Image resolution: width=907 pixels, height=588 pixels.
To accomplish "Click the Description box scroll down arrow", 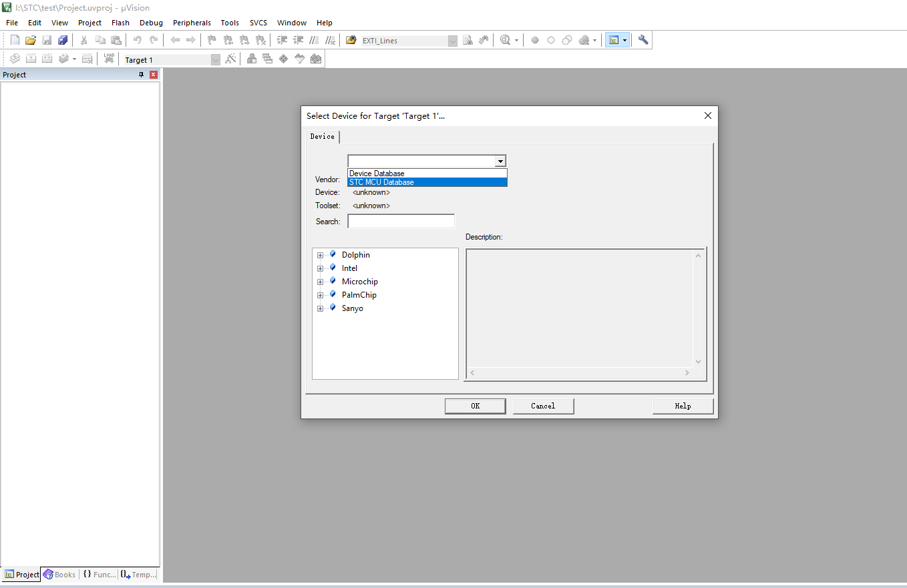I will (698, 362).
